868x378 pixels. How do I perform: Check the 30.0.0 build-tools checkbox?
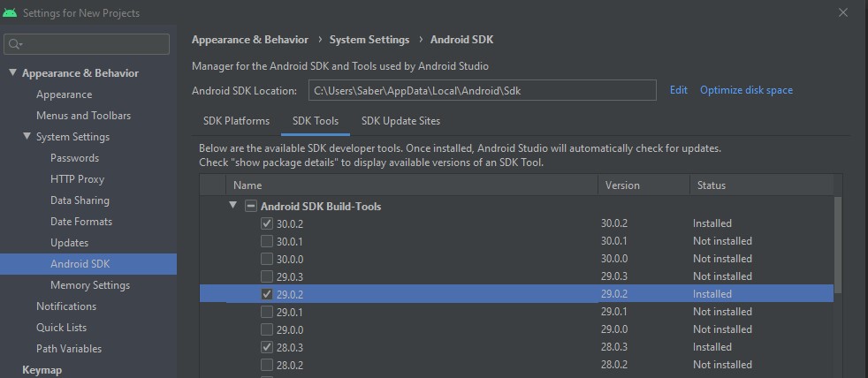tap(267, 259)
